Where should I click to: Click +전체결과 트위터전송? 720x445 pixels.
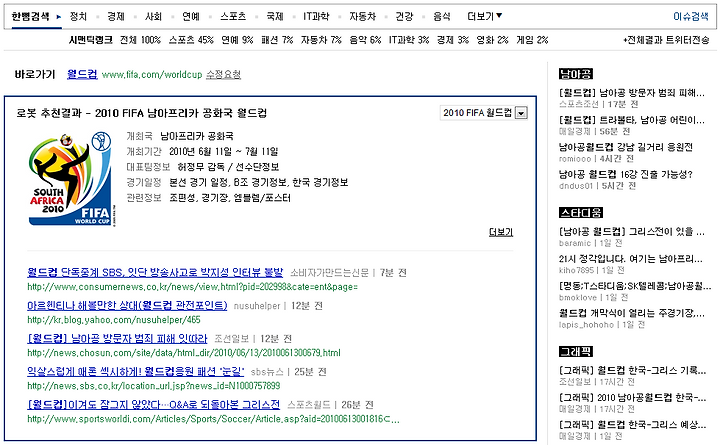coord(666,40)
